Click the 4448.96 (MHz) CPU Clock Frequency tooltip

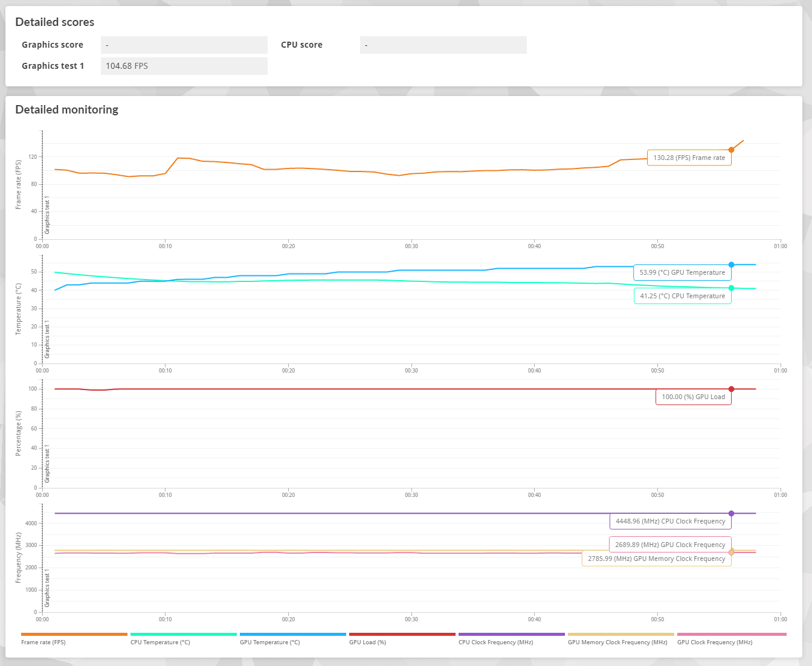coord(671,521)
